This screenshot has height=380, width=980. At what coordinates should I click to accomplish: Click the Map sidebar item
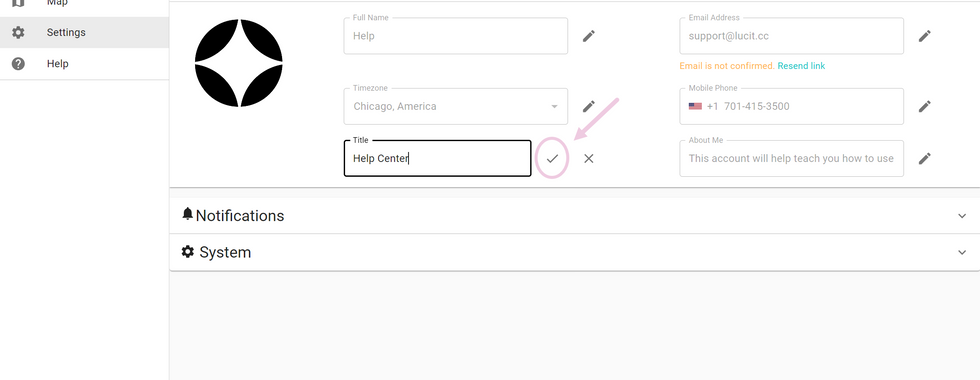point(84,4)
